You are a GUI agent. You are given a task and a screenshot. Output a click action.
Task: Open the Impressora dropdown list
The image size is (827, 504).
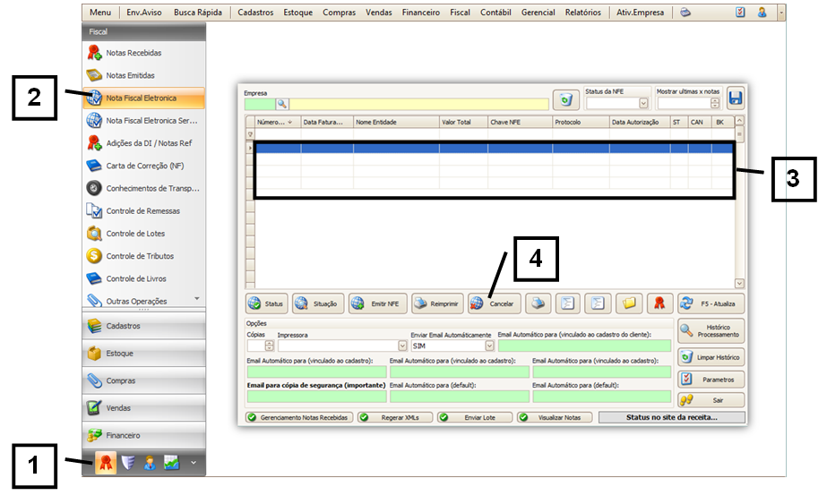[401, 346]
